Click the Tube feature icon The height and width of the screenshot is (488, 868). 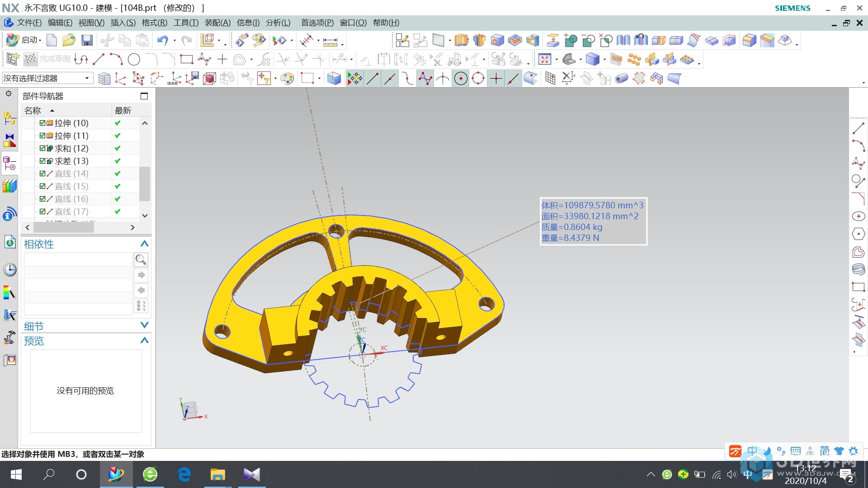click(622, 78)
